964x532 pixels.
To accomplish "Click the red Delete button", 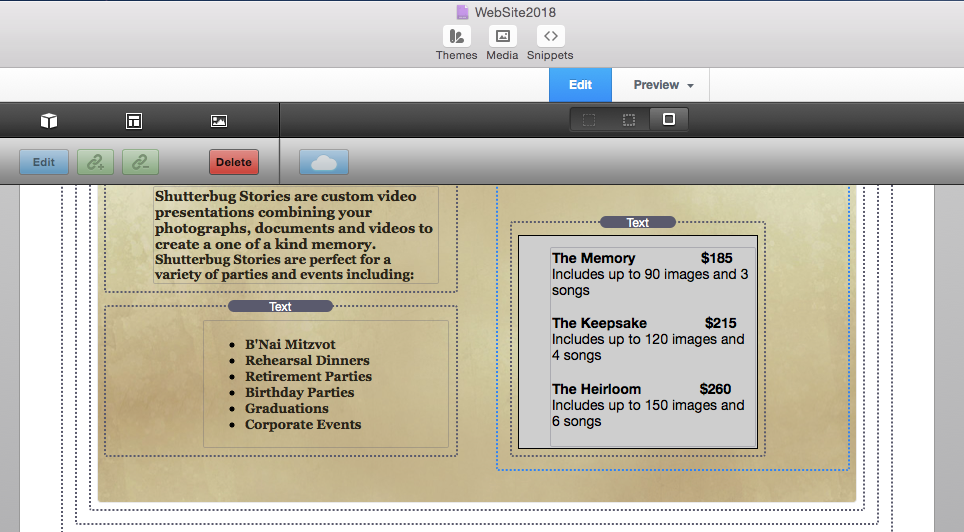I will click(234, 162).
